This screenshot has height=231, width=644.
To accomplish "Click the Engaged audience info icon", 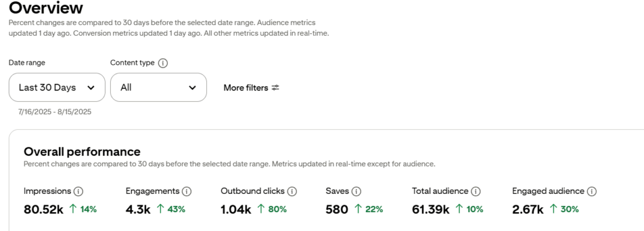I will pyautogui.click(x=591, y=191).
